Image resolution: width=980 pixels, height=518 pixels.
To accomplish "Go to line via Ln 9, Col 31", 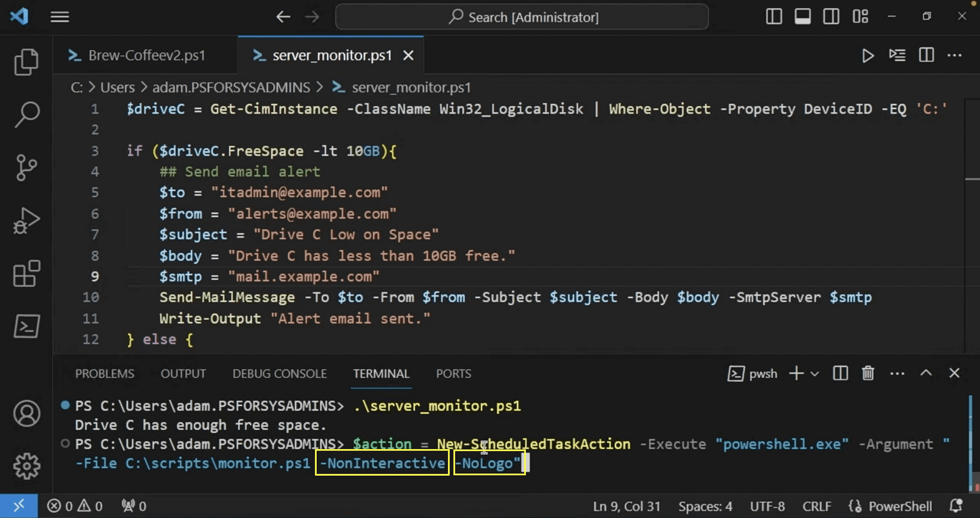I will tap(626, 506).
